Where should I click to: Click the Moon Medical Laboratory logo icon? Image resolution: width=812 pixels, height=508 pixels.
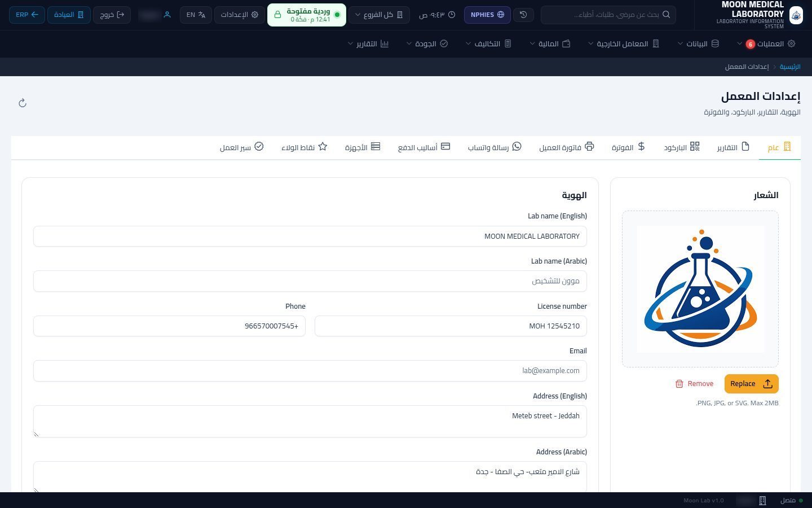coord(796,15)
